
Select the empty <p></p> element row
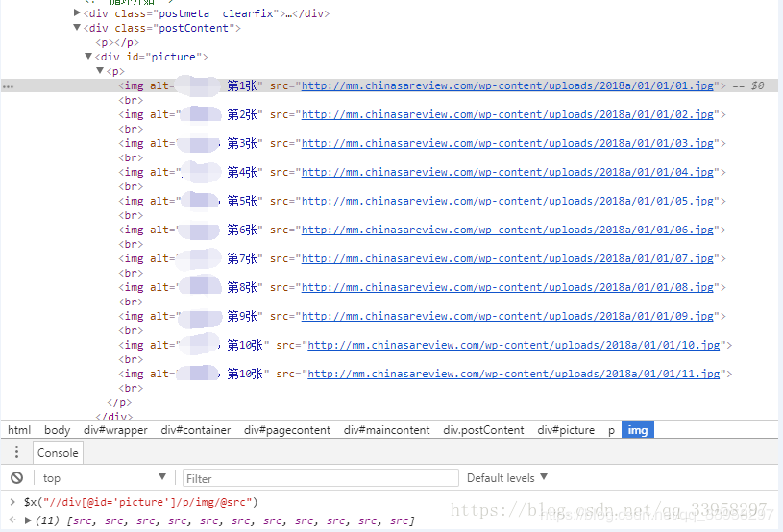117,42
